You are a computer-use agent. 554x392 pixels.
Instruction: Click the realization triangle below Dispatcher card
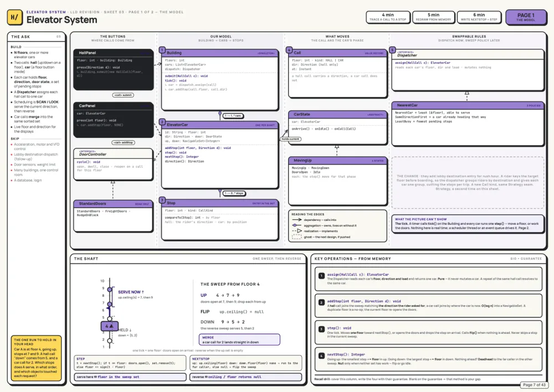click(x=466, y=93)
